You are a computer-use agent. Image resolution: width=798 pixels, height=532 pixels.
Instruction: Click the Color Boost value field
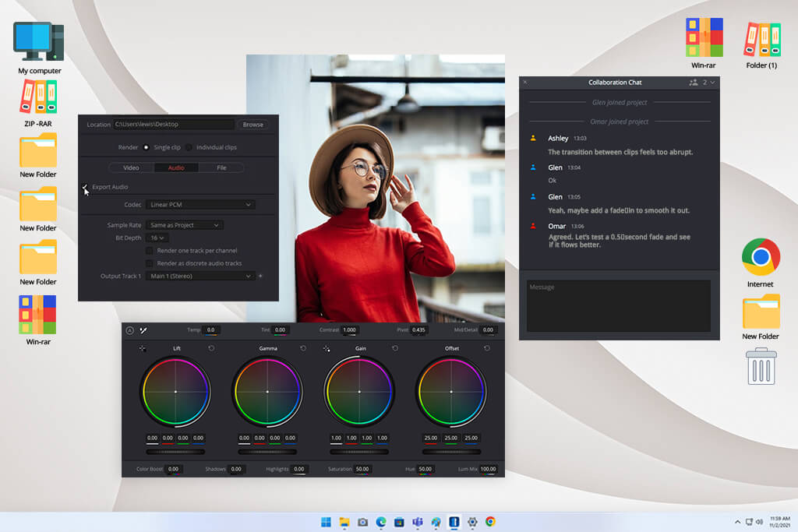pos(174,469)
